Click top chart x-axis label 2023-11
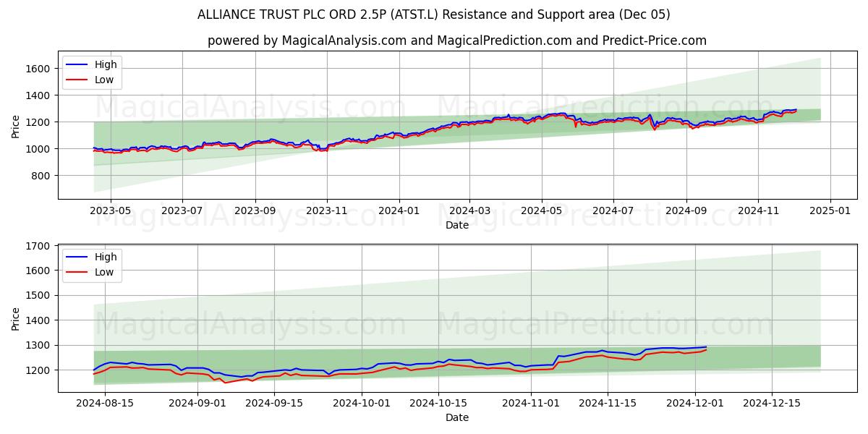 [x=326, y=212]
